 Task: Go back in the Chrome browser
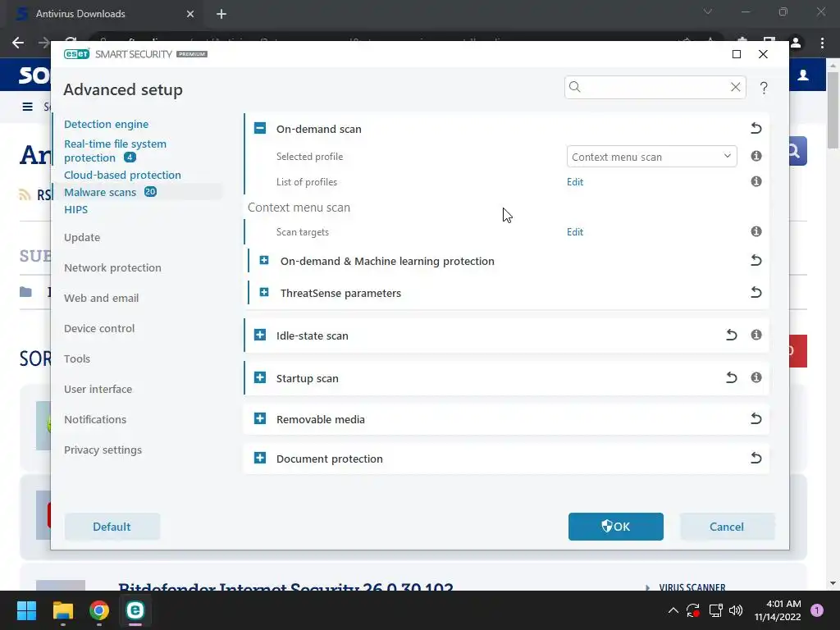(x=18, y=43)
